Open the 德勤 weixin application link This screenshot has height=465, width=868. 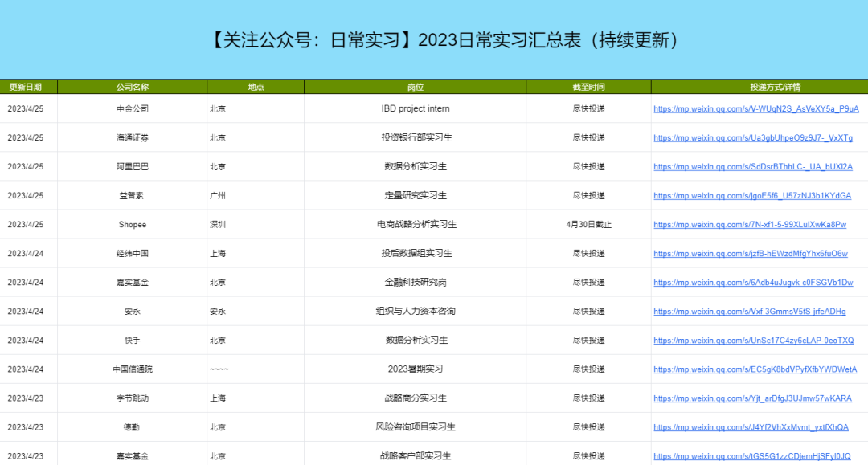pos(751,427)
